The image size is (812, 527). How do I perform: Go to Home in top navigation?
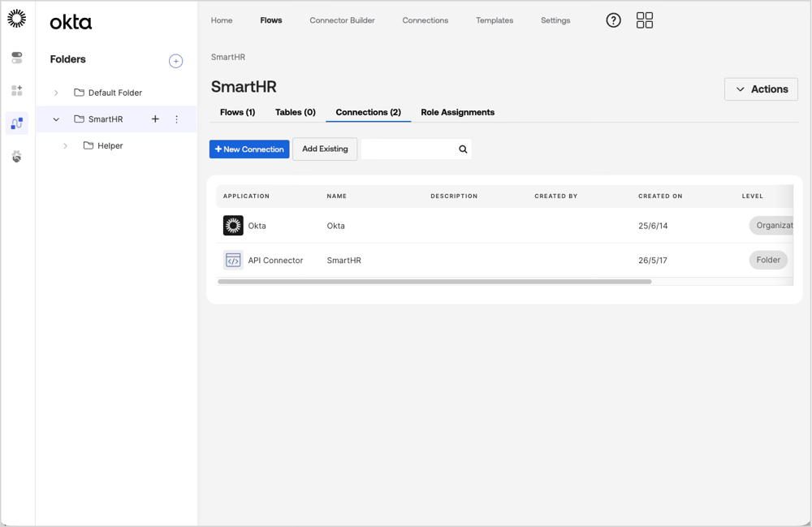pos(222,20)
